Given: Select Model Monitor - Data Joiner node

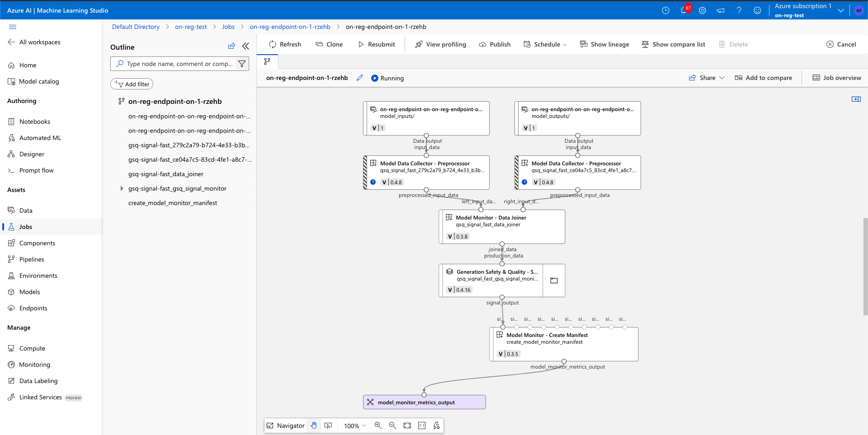Looking at the screenshot, I should tap(502, 226).
